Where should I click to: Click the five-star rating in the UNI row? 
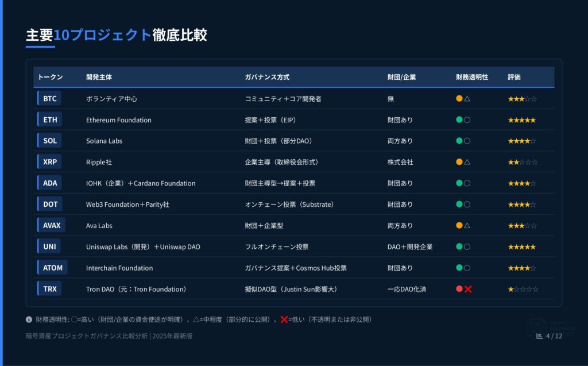tap(522, 247)
